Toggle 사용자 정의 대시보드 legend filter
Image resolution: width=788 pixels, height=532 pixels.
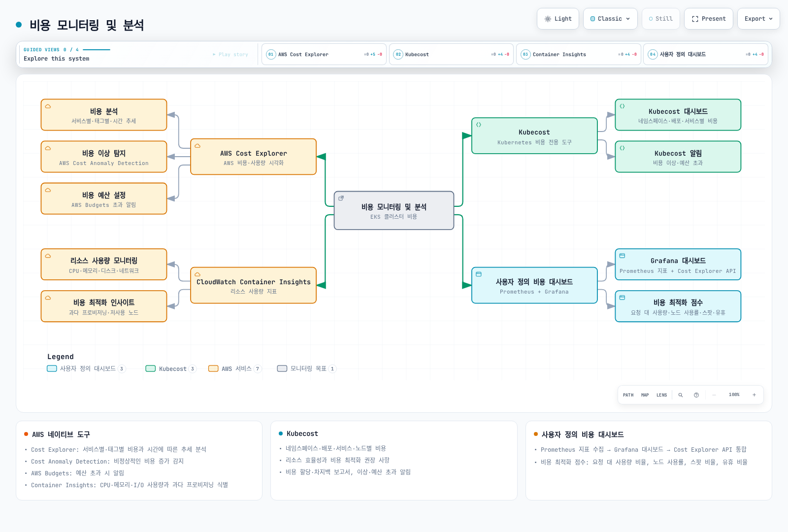pos(86,368)
